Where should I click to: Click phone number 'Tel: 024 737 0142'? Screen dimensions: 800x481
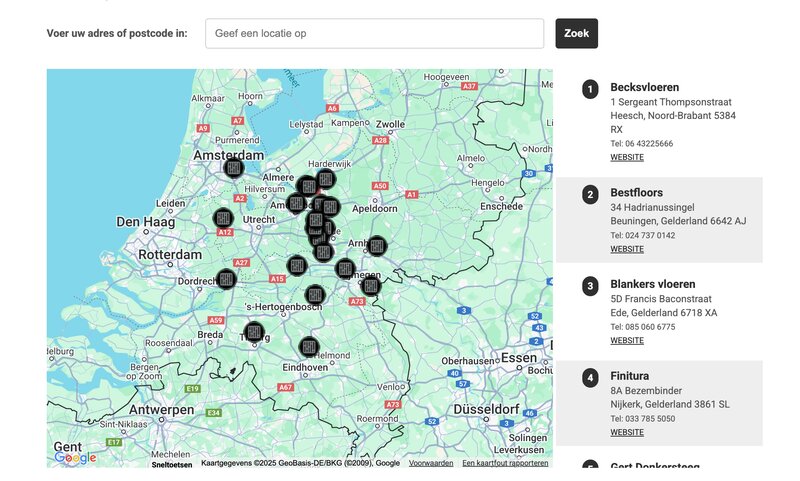coord(642,235)
